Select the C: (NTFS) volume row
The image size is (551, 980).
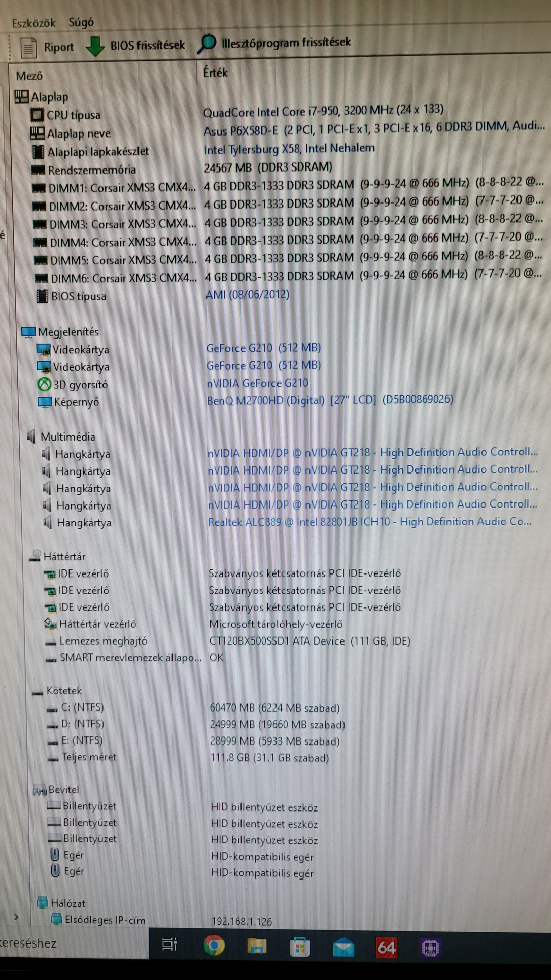194,707
